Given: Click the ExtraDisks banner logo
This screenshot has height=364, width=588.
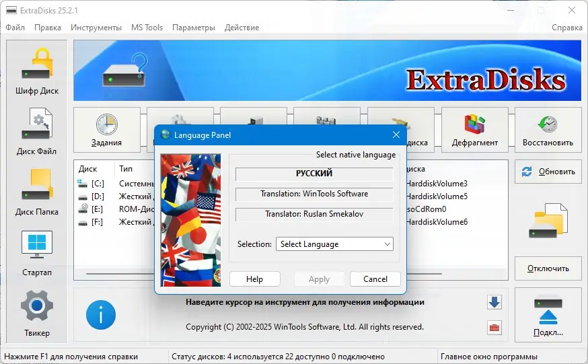Looking at the screenshot, I should [x=486, y=80].
